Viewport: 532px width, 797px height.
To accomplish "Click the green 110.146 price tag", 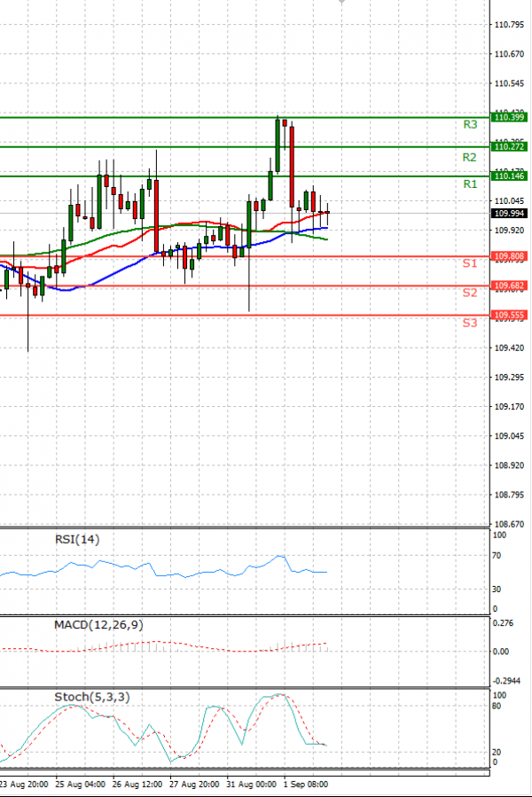I will [x=509, y=176].
